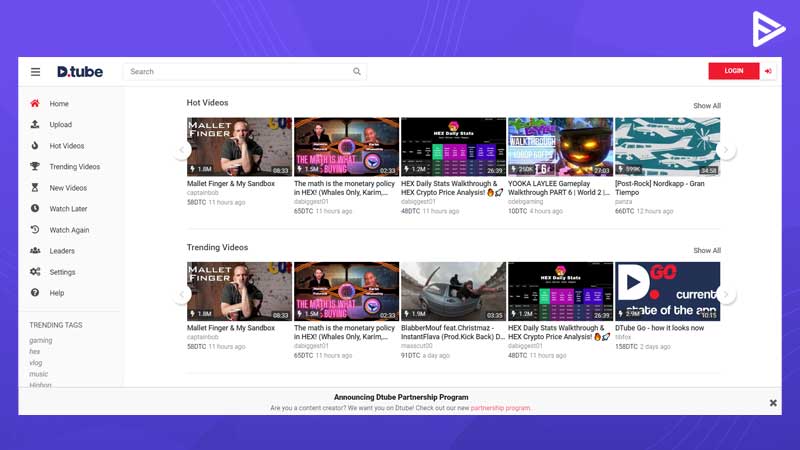Open BlabberMouf car video thumbnail
Viewport: 800px width, 450px height.
[454, 291]
